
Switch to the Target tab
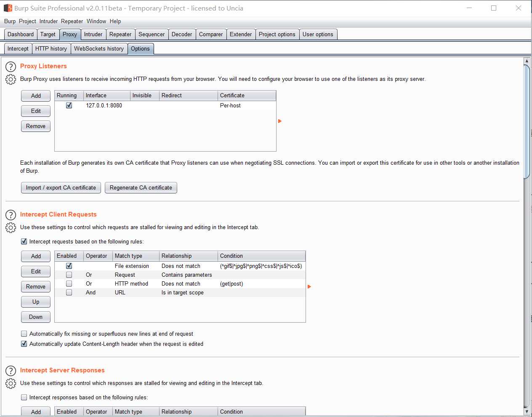click(48, 34)
